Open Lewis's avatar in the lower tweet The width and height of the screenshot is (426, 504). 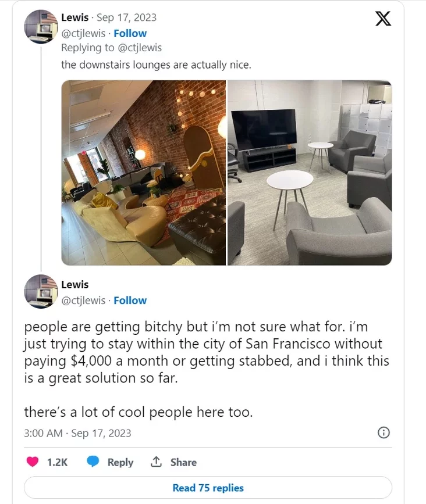40,291
